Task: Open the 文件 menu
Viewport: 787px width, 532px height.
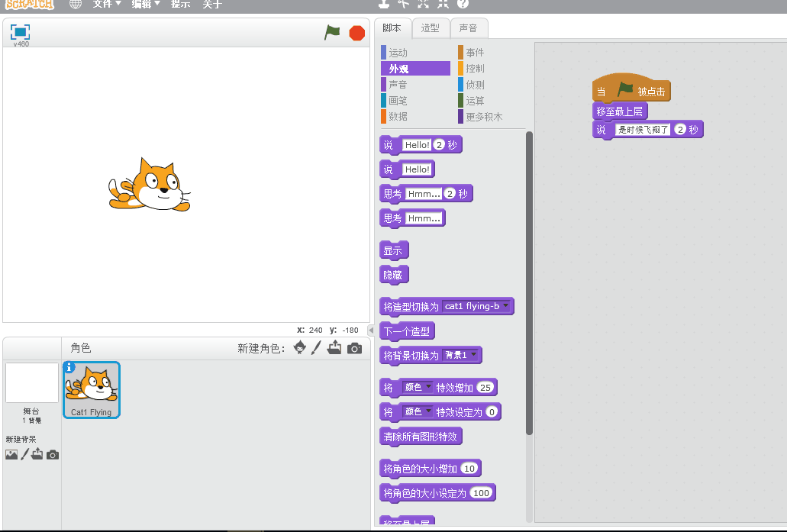Action: click(106, 4)
